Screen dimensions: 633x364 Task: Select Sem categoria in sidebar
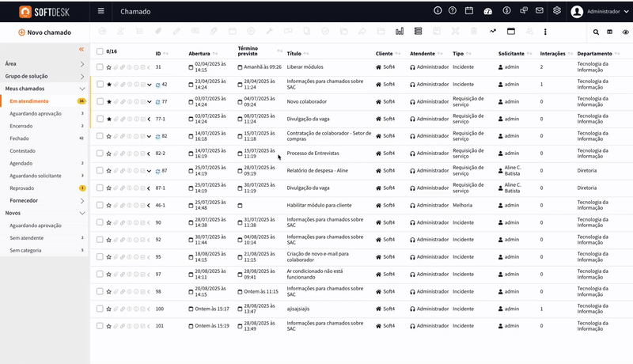coord(25,251)
